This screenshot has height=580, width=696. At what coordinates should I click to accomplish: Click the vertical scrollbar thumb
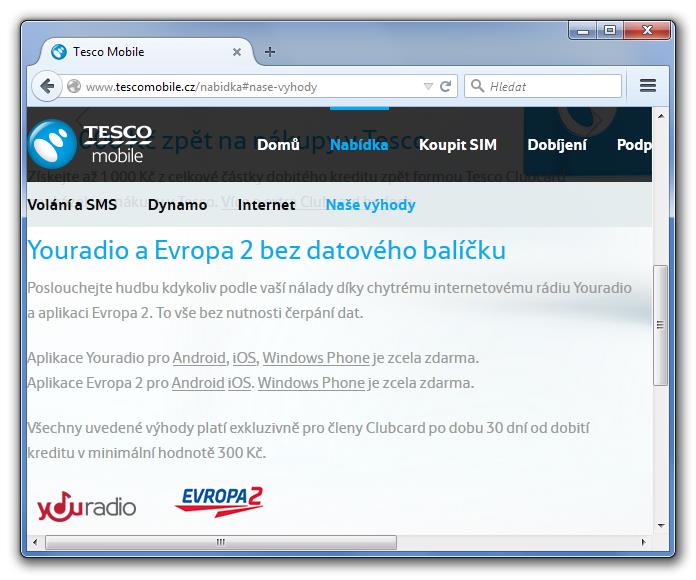click(661, 325)
